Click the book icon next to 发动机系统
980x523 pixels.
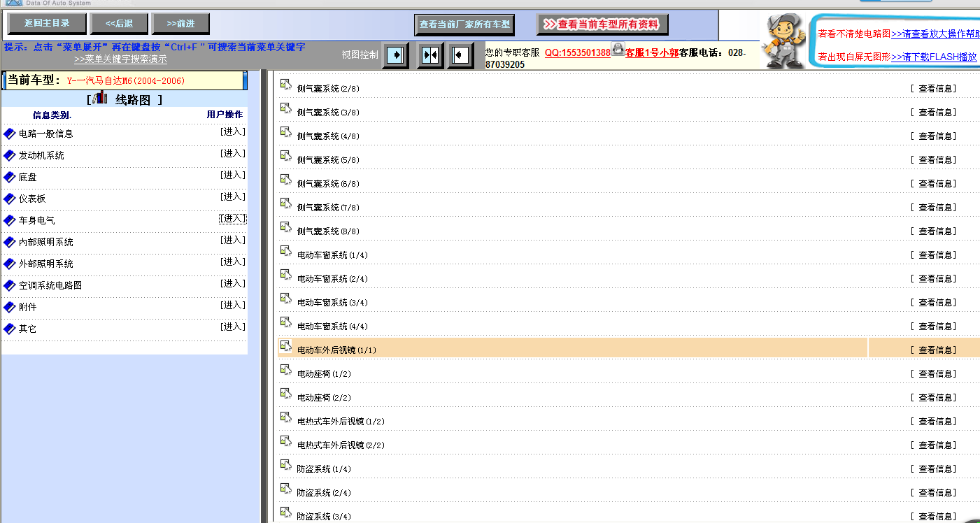pos(9,155)
